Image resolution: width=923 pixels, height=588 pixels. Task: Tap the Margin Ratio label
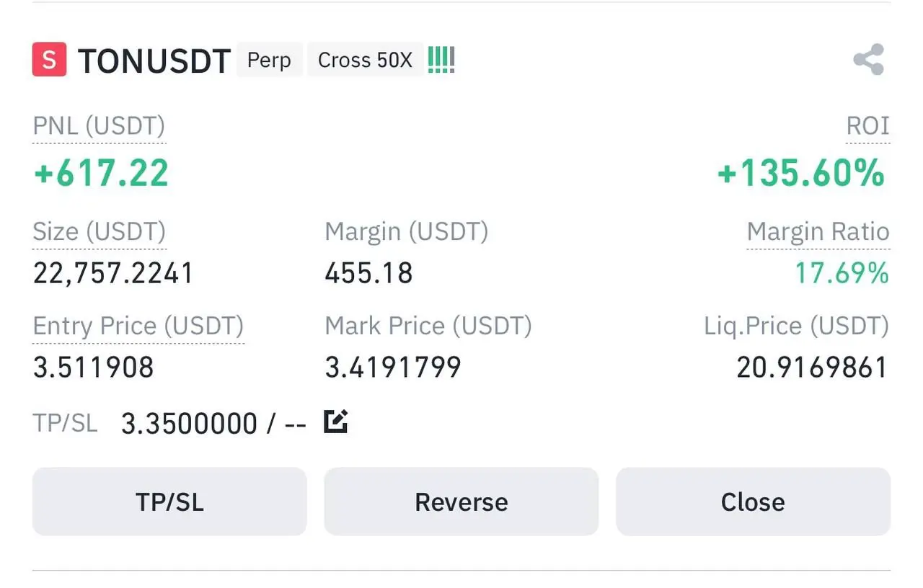pos(818,232)
